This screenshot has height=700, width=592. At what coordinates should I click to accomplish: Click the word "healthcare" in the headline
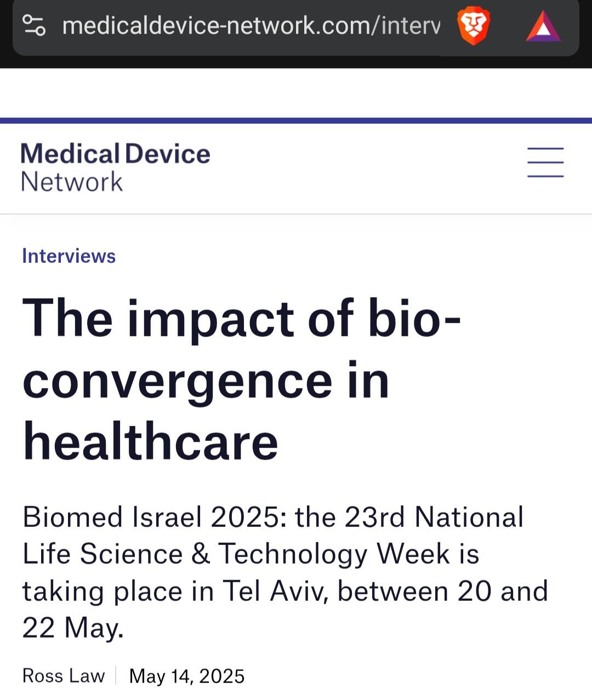[150, 442]
